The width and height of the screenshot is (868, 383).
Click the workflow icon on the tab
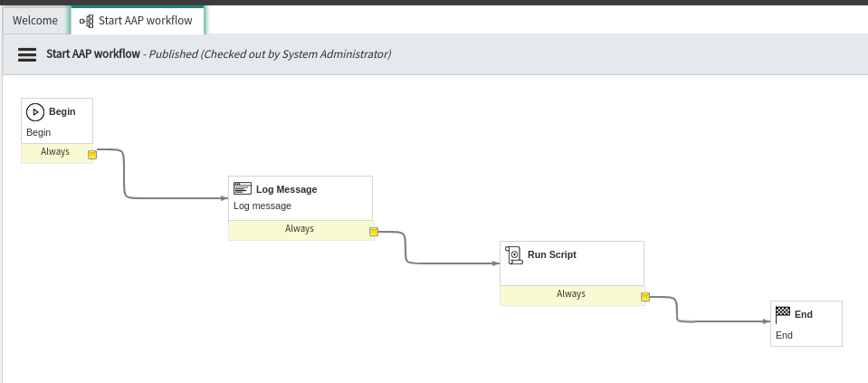[x=86, y=21]
